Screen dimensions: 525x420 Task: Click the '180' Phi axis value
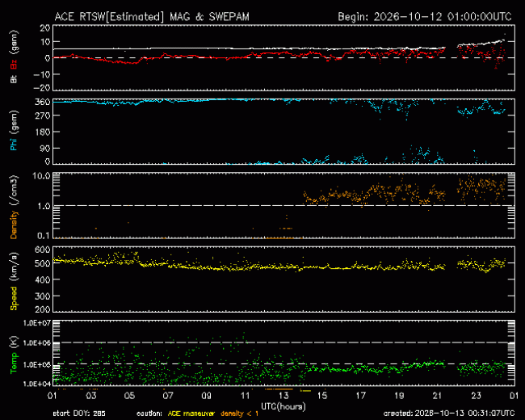[43, 132]
